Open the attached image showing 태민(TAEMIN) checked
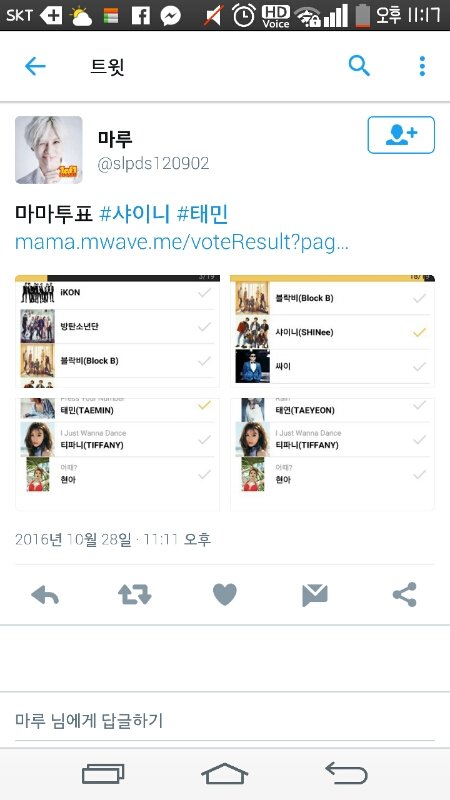Screen dimensions: 450x800 tap(117, 454)
